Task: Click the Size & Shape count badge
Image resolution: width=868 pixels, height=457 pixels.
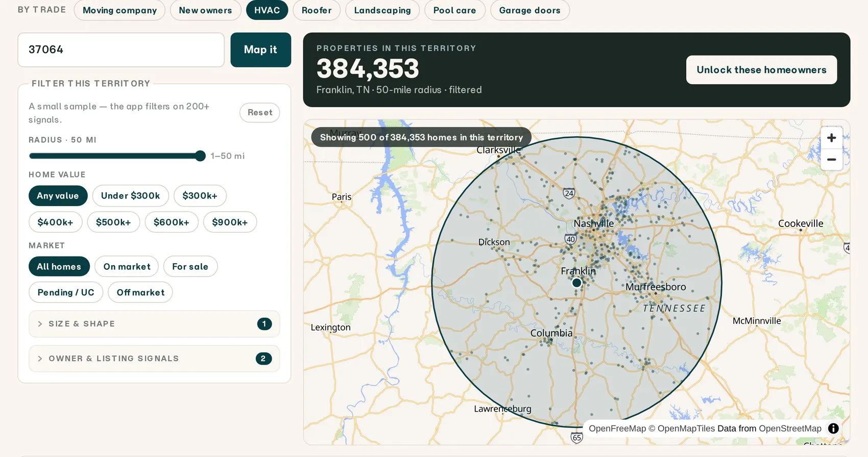Action: (264, 324)
